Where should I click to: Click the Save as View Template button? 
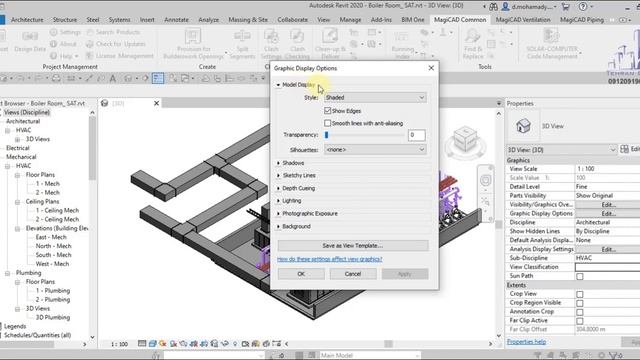coord(353,246)
